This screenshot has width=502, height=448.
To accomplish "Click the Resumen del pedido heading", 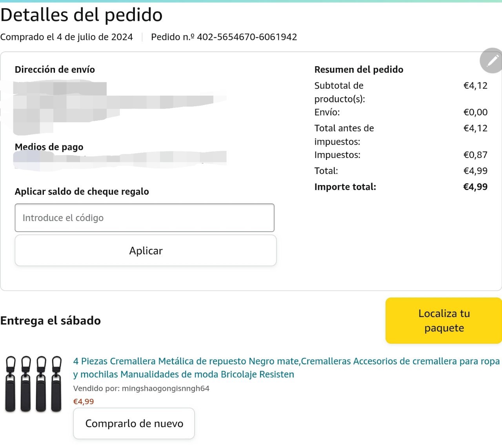I will point(359,69).
